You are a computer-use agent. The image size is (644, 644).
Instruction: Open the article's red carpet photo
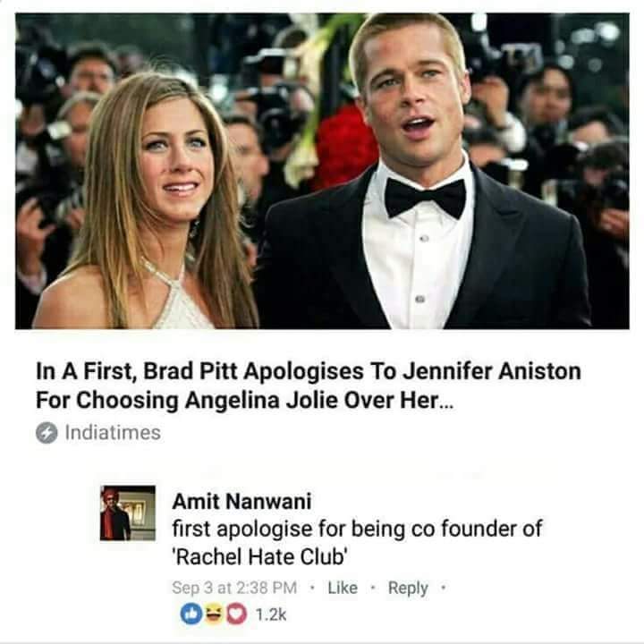[322, 171]
